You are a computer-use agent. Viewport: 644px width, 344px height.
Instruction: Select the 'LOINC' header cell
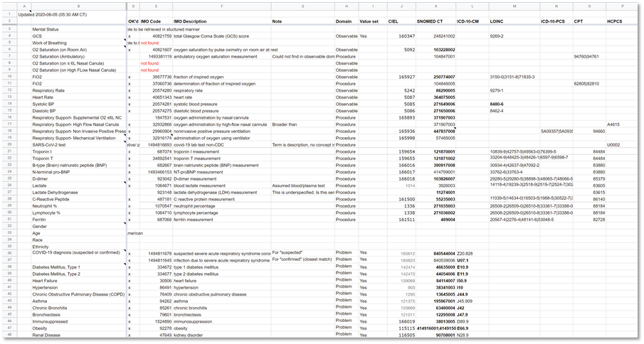[x=498, y=22]
